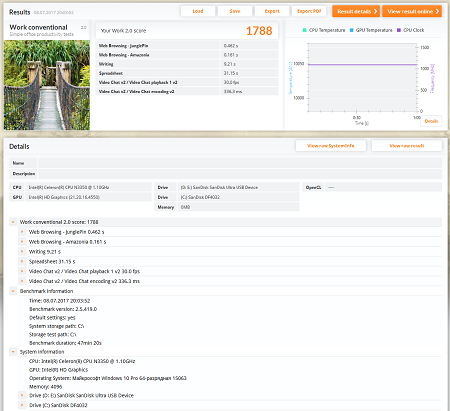Image resolution: width=450 pixels, height=411 pixels.
Task: Select Video Chat playback 1 v2 table row
Action: [187, 82]
